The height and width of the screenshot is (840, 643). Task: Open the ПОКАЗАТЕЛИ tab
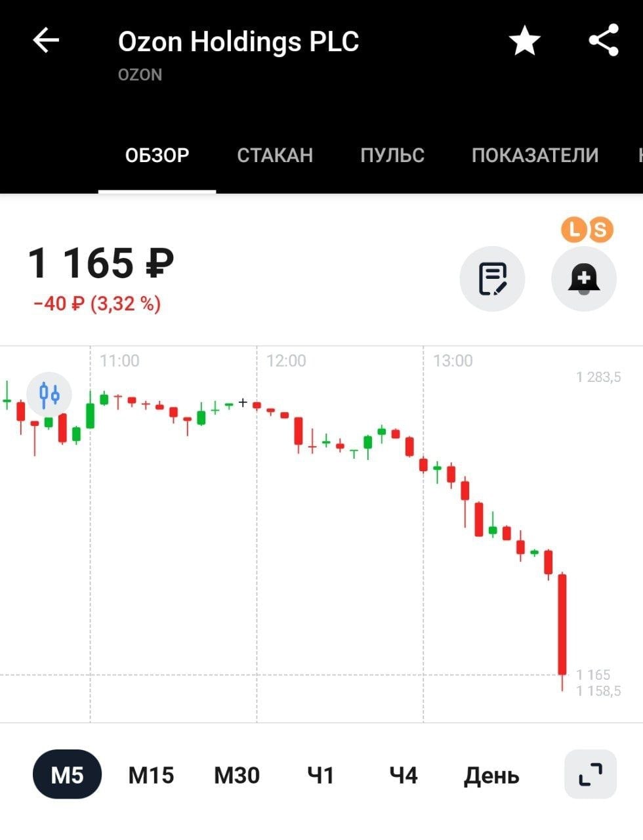tap(535, 156)
